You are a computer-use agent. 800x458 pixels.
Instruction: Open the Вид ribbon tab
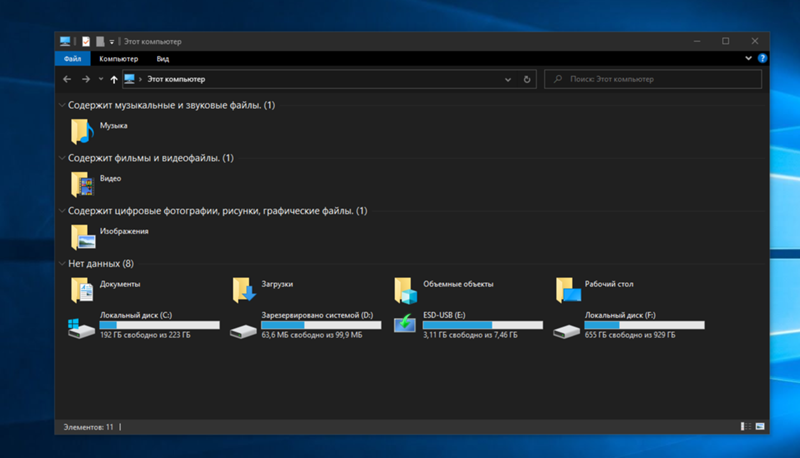point(163,59)
